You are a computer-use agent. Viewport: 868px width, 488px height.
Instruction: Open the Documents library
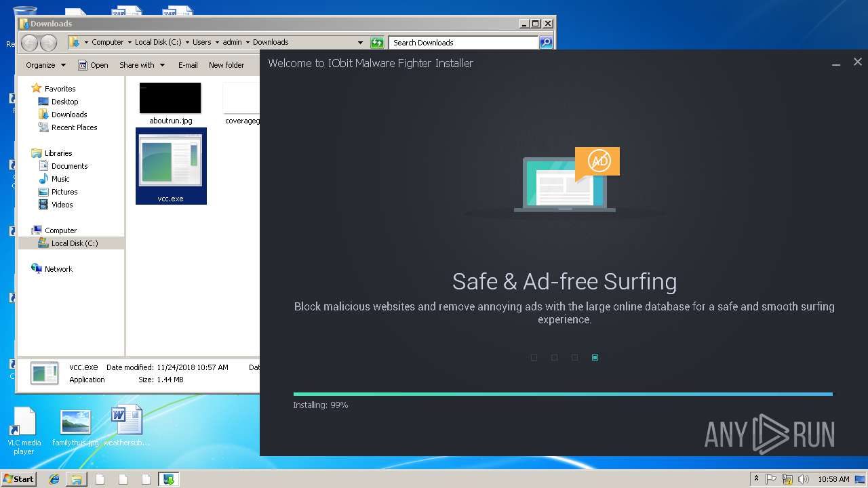coord(69,166)
